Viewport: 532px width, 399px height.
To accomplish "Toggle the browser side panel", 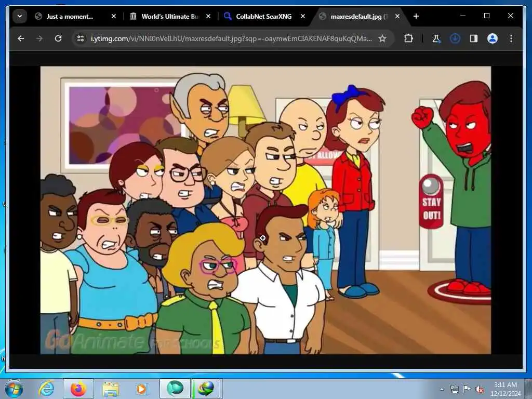I will pyautogui.click(x=474, y=38).
